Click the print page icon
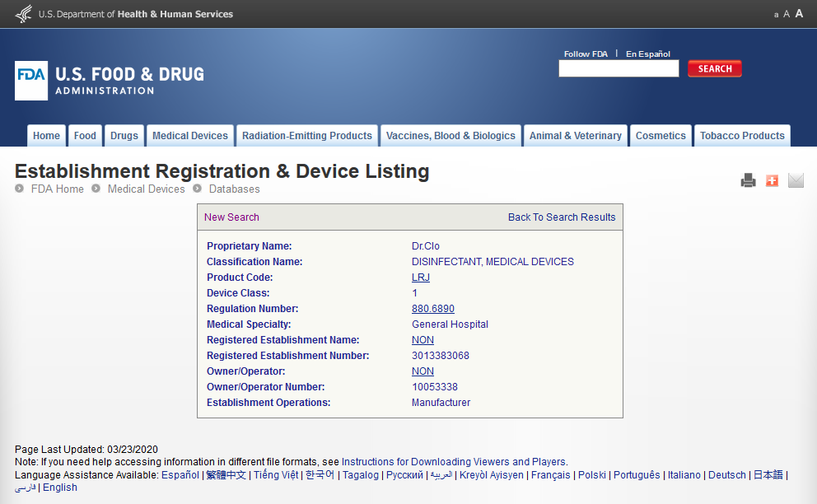The height and width of the screenshot is (504, 817). tap(748, 180)
